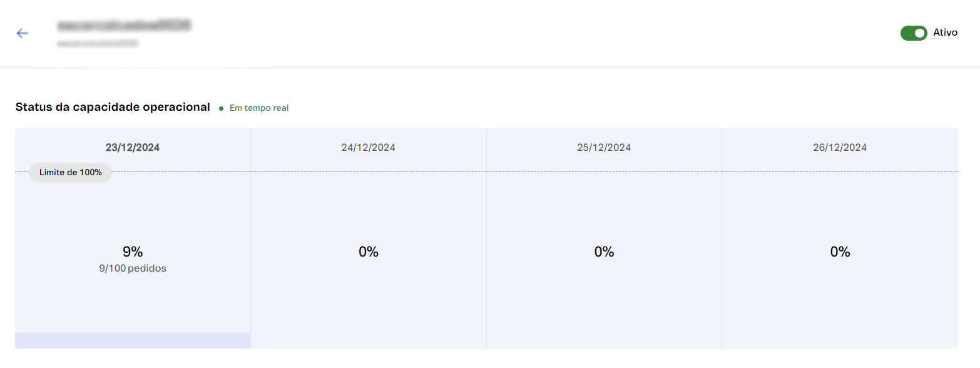Select the 26/12/2024 date header

pyautogui.click(x=840, y=148)
